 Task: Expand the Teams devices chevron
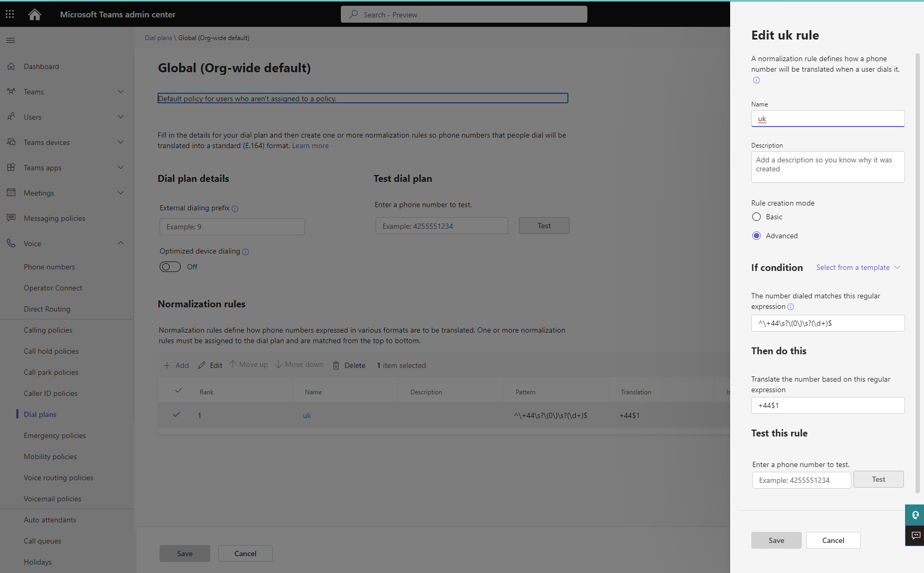[x=121, y=142]
